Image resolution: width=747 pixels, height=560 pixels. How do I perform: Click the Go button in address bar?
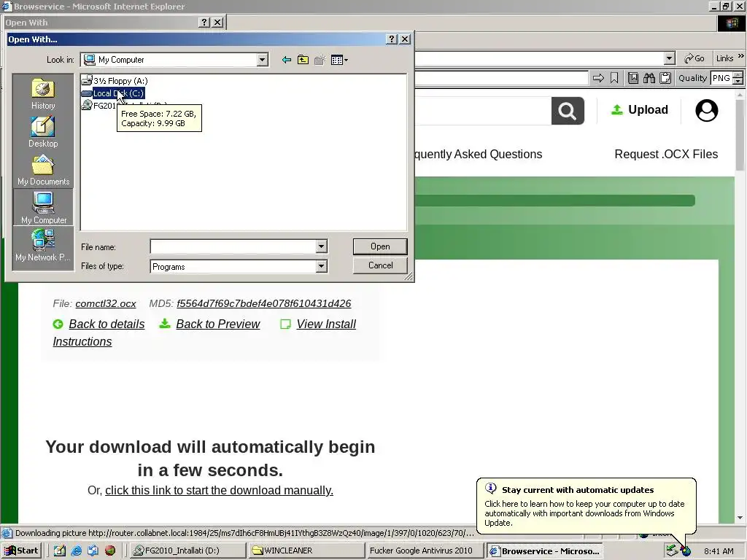click(694, 58)
